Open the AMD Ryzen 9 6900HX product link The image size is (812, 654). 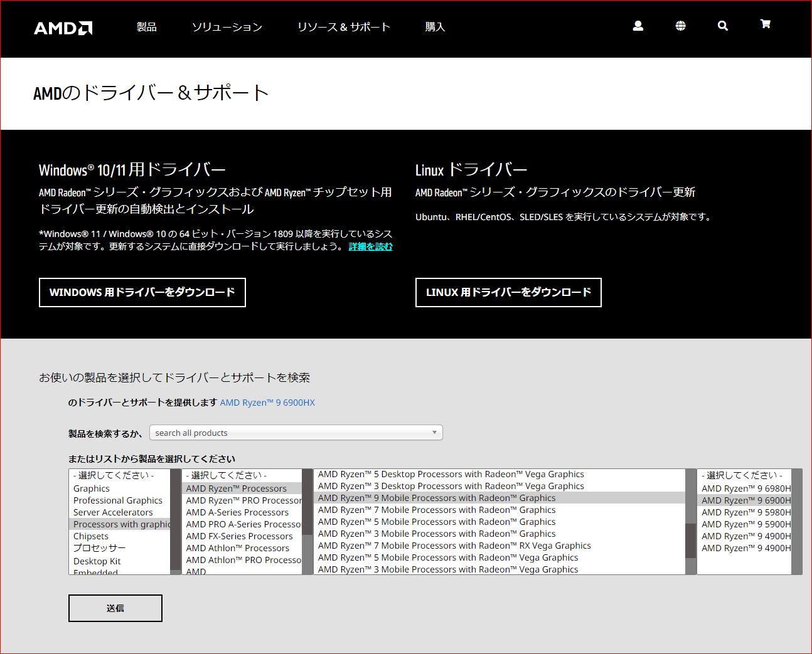[267, 402]
